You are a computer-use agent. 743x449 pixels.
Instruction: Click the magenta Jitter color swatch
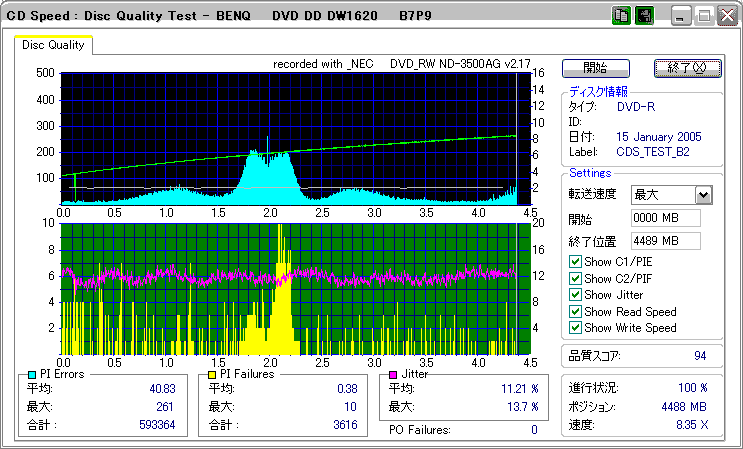tap(394, 374)
